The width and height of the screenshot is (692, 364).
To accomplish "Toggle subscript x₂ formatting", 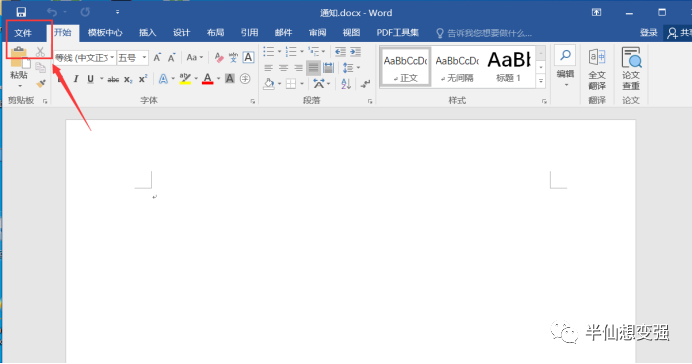I will (x=128, y=79).
